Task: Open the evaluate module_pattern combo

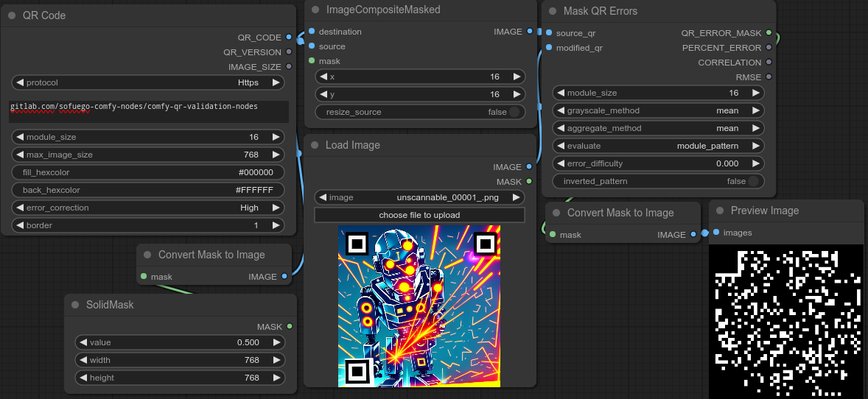Action: point(658,146)
